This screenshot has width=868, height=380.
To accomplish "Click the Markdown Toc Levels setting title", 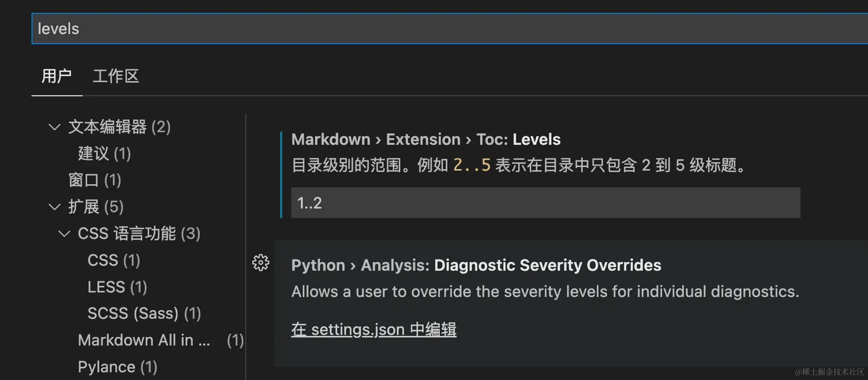I will point(426,139).
